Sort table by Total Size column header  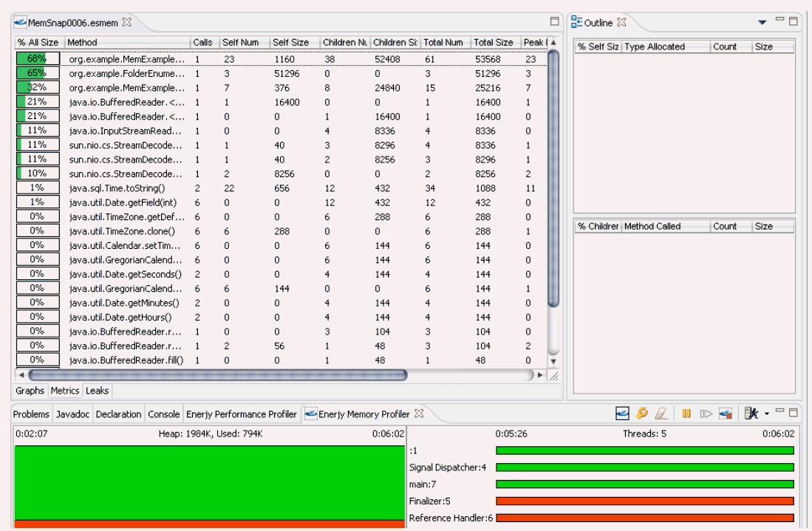[493, 43]
